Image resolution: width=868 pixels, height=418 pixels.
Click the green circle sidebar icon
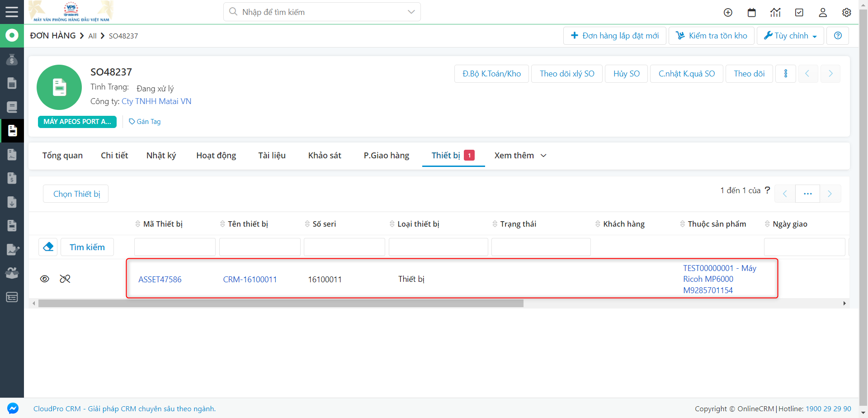click(x=12, y=35)
